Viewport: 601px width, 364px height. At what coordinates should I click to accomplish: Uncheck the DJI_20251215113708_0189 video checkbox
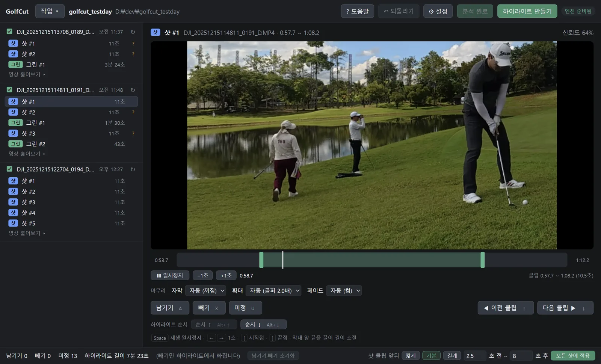9,32
